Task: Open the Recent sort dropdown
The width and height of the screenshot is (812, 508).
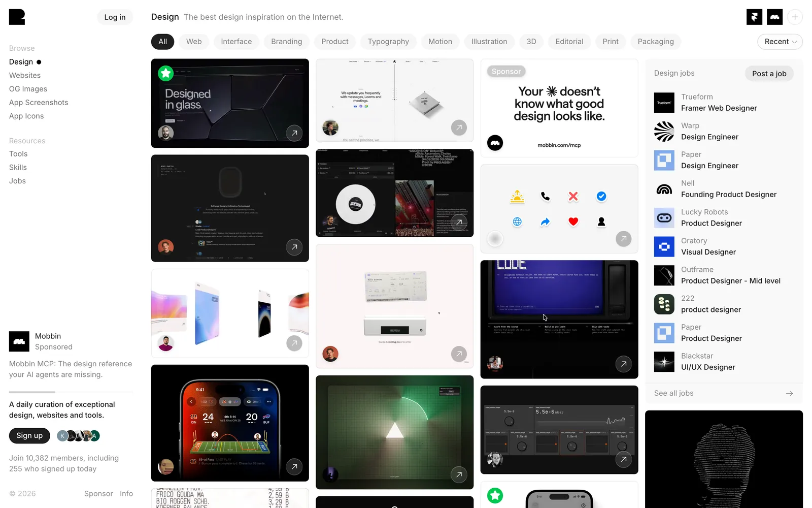Action: point(780,42)
